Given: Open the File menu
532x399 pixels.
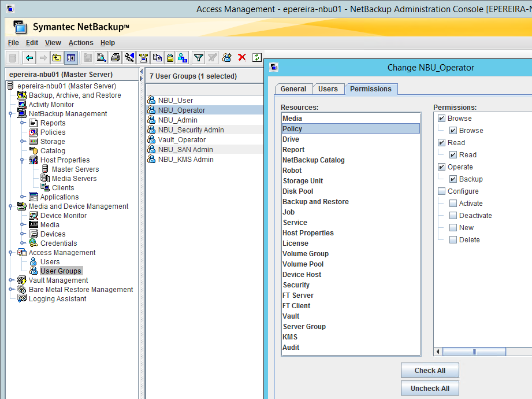Looking at the screenshot, I should (13, 43).
